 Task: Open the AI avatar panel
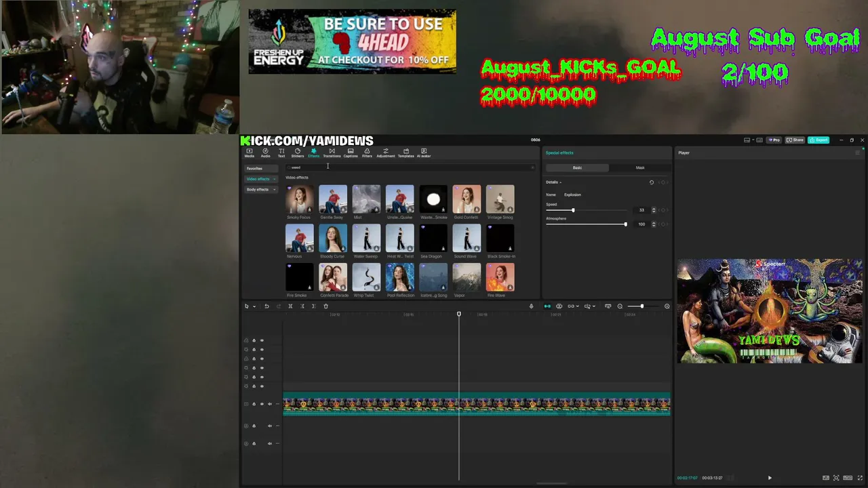424,152
